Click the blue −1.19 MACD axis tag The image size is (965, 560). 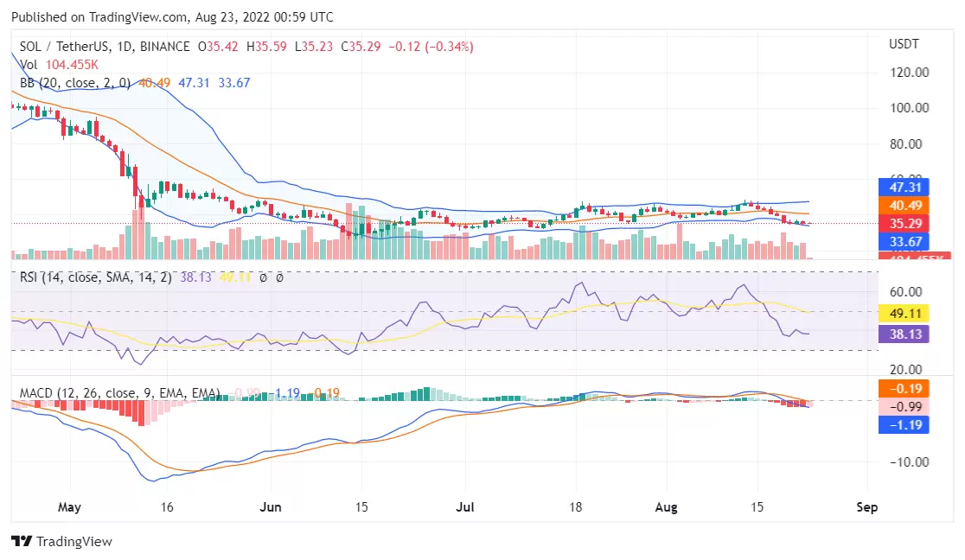pyautogui.click(x=904, y=424)
